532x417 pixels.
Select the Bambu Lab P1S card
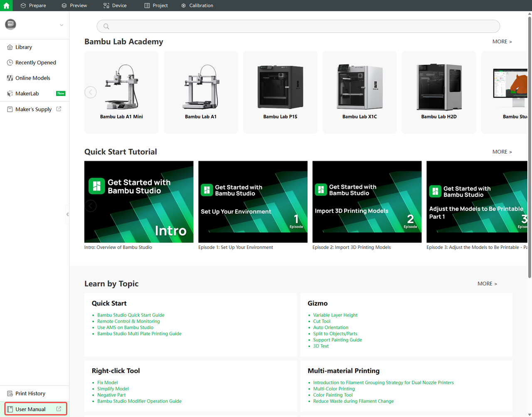[280, 92]
